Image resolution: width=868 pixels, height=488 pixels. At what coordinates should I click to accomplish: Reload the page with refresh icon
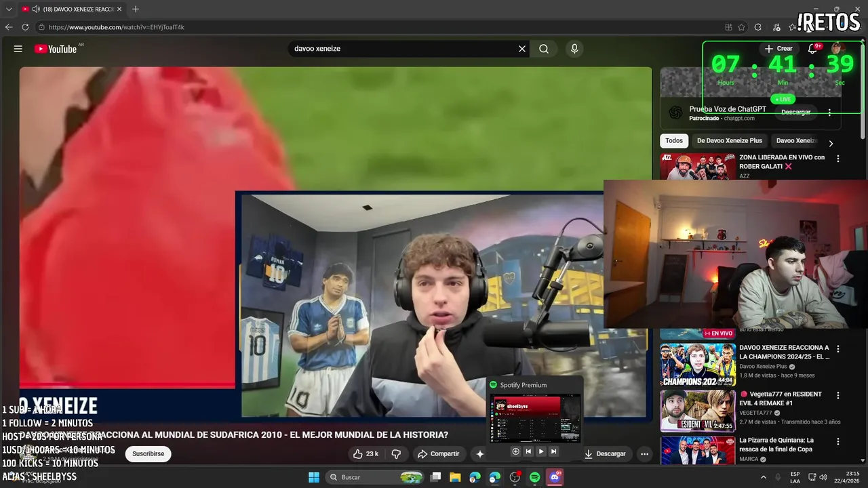[x=25, y=27]
